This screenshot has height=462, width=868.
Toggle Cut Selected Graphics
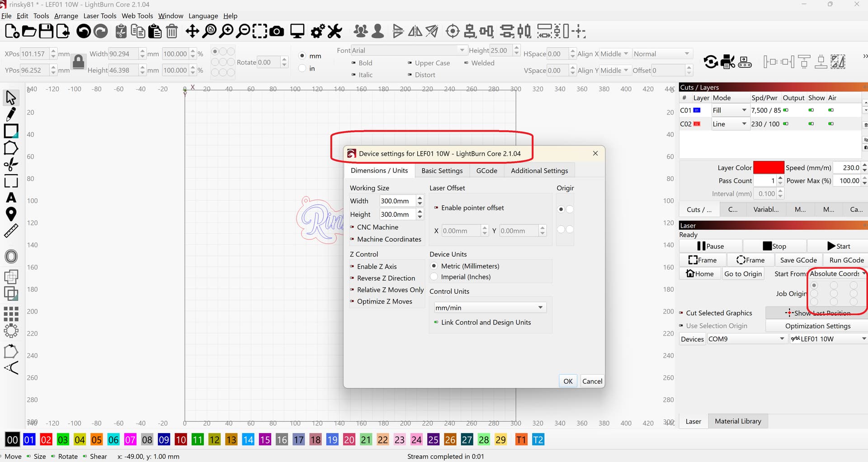(x=716, y=313)
